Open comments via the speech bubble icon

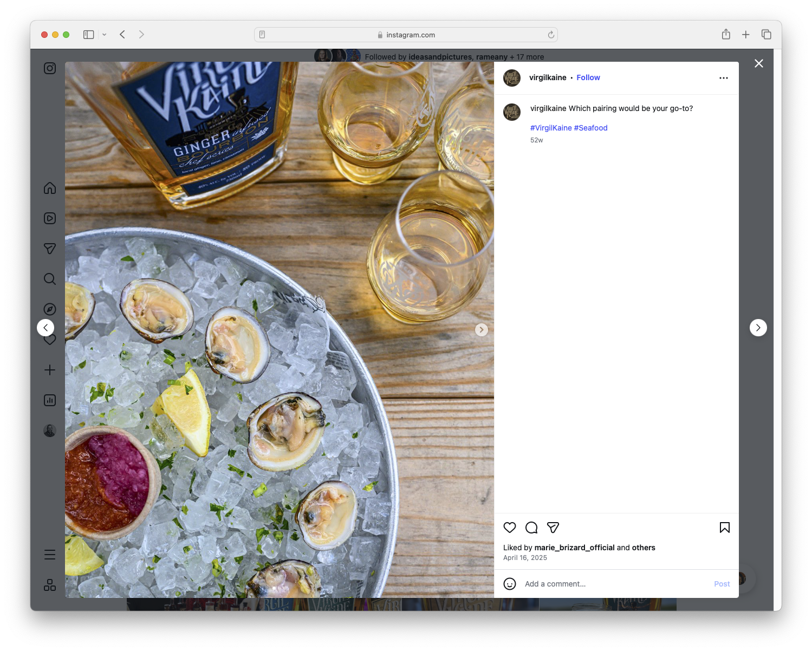[531, 527]
